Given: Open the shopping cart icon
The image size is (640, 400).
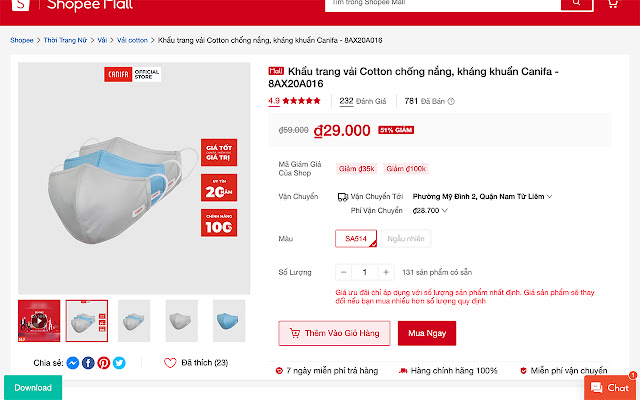Looking at the screenshot, I should point(612,3).
